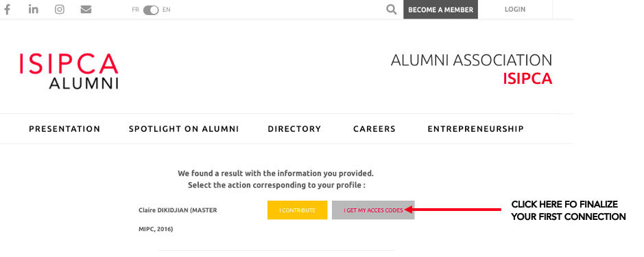Screen dimensions: 644x257
Task: Open the ENTREPRENEURSHIP menu item
Action: pyautogui.click(x=475, y=129)
